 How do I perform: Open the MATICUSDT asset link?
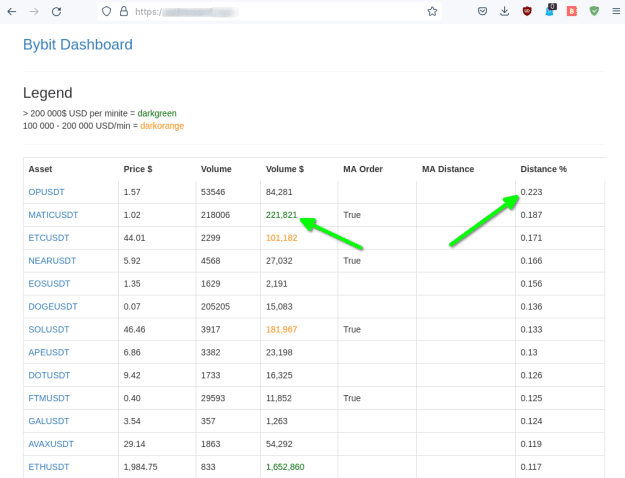click(53, 215)
